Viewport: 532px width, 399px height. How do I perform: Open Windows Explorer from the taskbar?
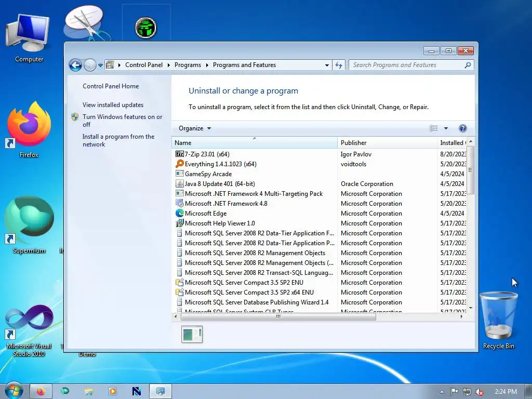tap(88, 392)
